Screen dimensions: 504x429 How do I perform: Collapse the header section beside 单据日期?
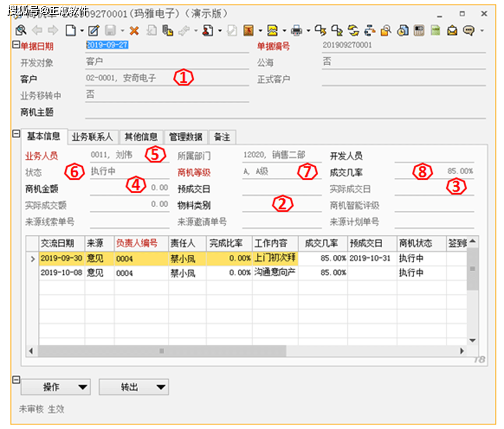click(x=16, y=45)
